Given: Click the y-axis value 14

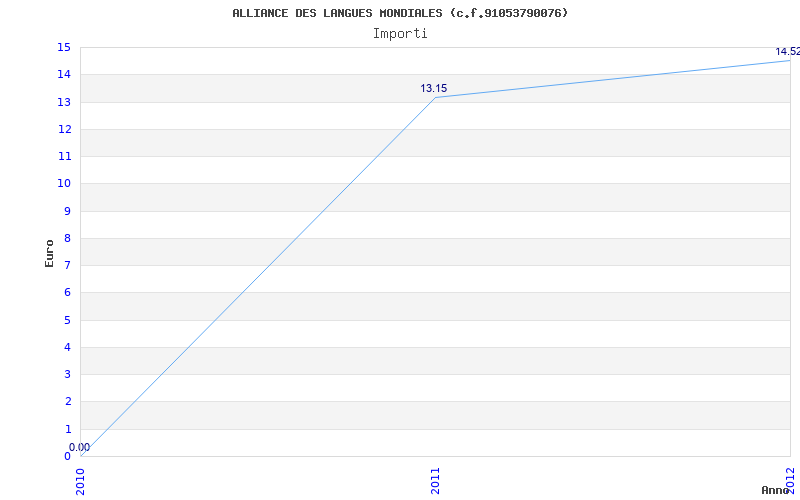Looking at the screenshot, I should pyautogui.click(x=64, y=74).
